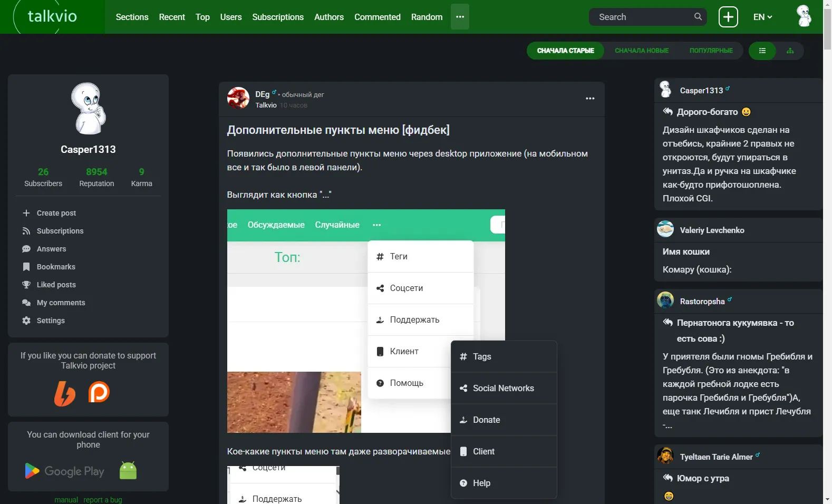Click the report a bug link
The height and width of the screenshot is (504, 832).
[103, 500]
